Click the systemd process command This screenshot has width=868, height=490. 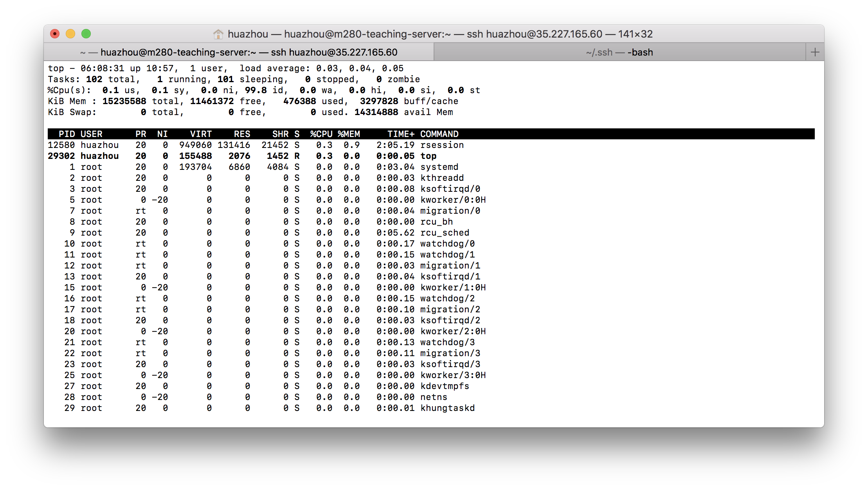439,167
